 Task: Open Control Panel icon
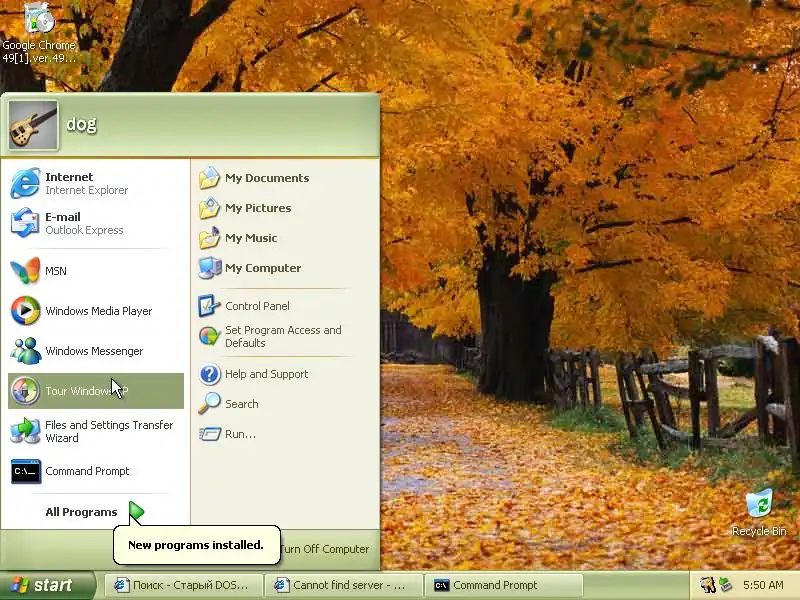(209, 306)
